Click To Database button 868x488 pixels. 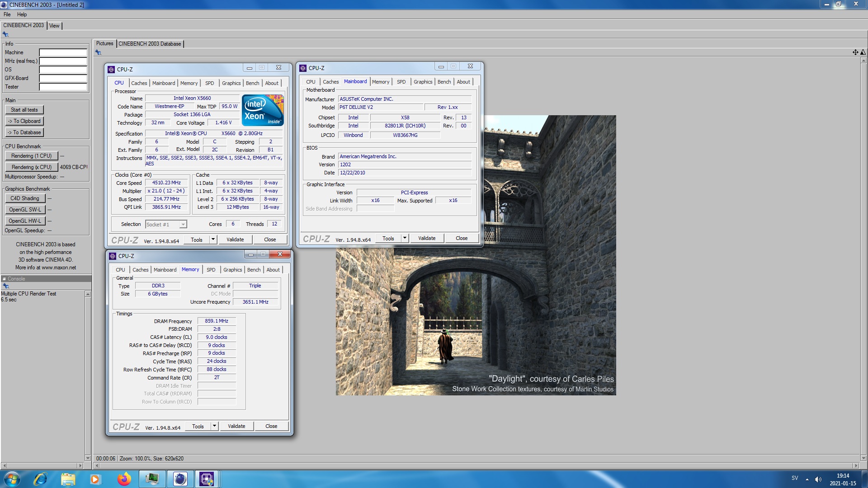point(24,132)
